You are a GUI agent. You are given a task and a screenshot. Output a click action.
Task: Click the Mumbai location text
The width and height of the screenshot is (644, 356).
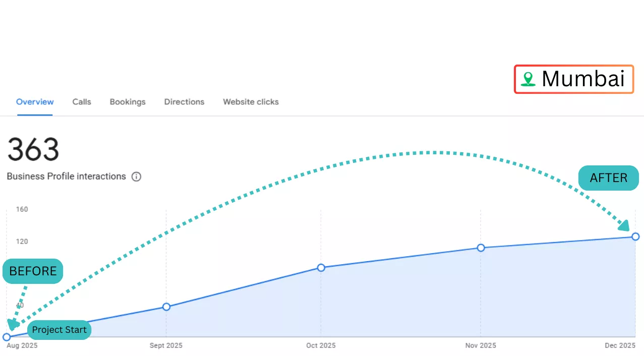tap(583, 79)
